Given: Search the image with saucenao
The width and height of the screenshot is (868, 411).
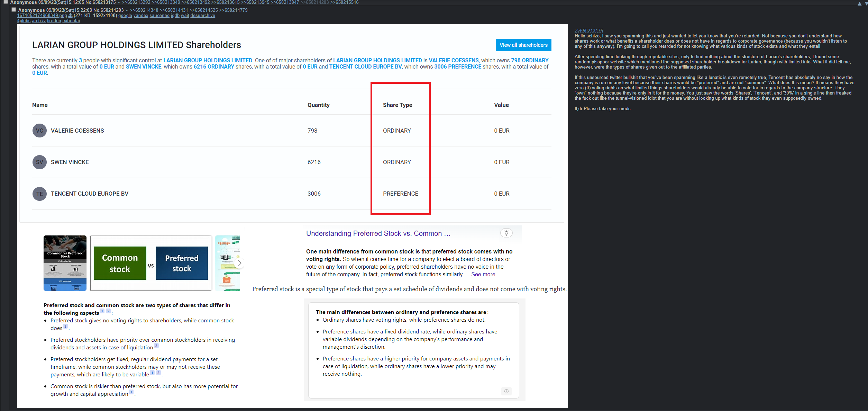Looking at the screenshot, I should pos(159,15).
